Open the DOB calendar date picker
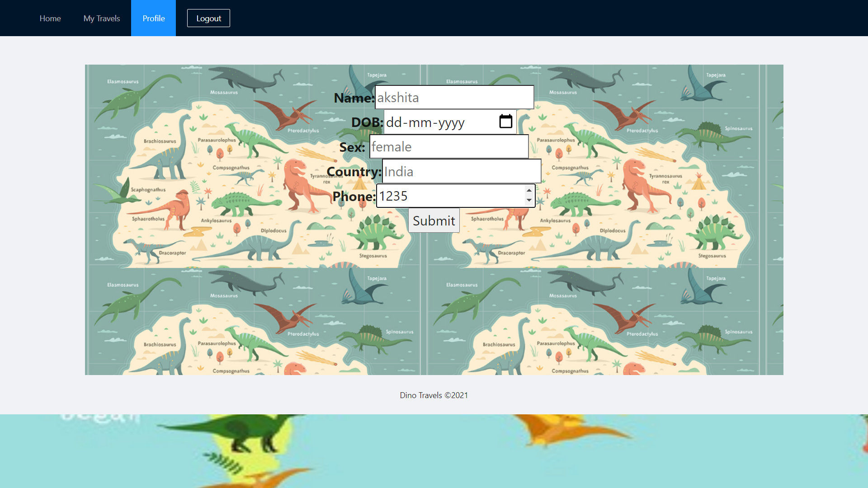868x488 pixels. click(x=505, y=122)
